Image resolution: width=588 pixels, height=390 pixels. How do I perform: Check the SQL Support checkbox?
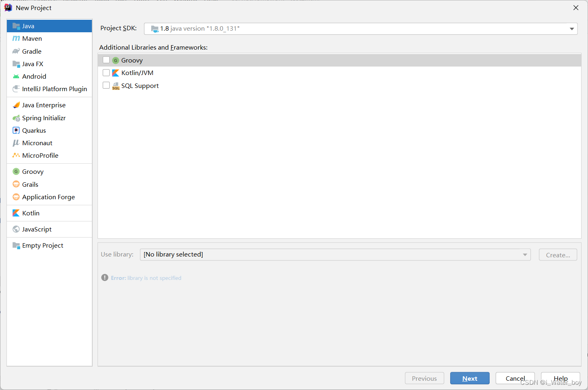click(x=106, y=85)
